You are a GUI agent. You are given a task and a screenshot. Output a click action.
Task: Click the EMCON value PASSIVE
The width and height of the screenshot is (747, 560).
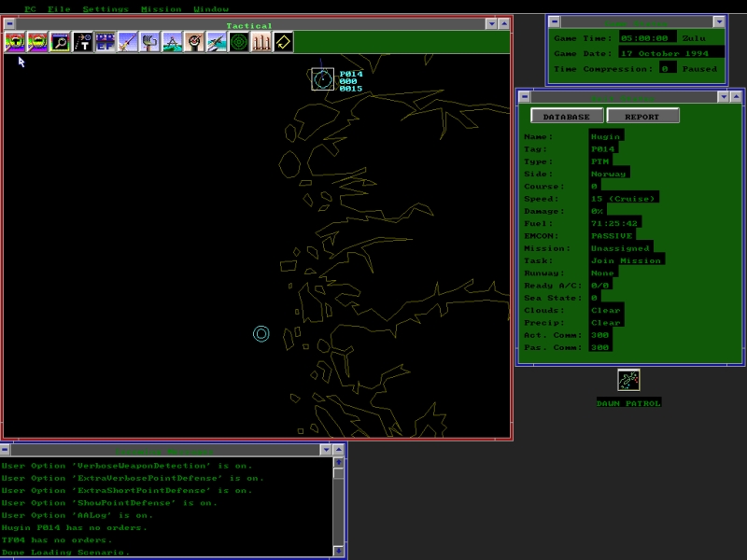[x=613, y=236]
